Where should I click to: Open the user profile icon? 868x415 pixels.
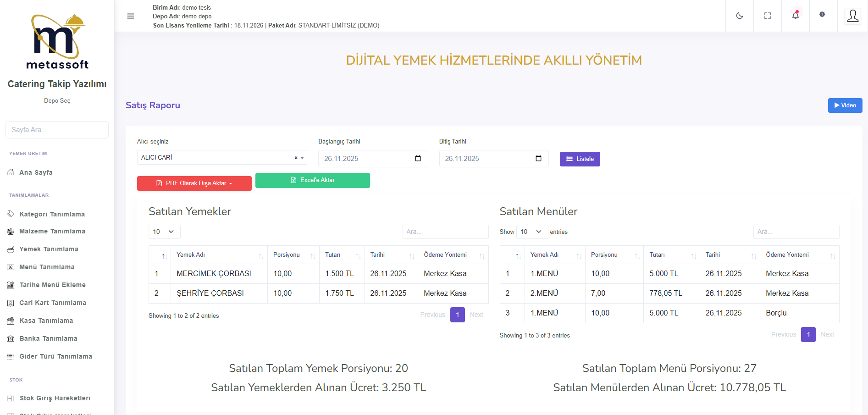852,16
